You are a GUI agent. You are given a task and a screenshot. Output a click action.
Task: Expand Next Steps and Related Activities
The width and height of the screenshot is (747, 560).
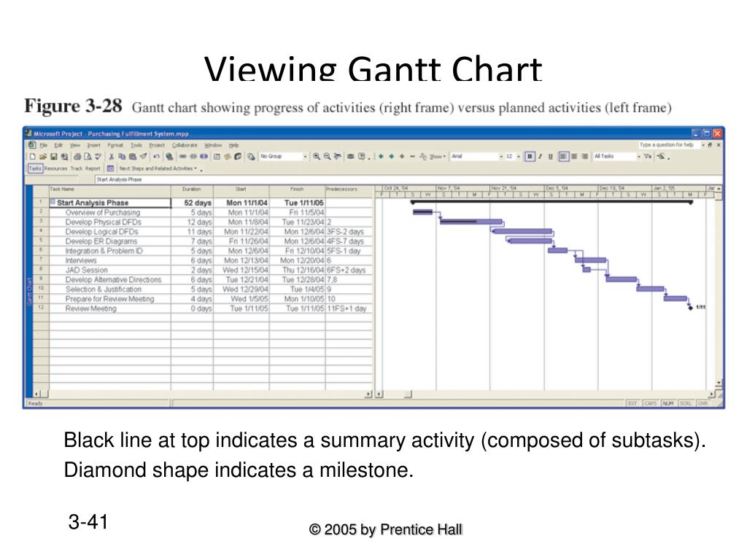[158, 168]
